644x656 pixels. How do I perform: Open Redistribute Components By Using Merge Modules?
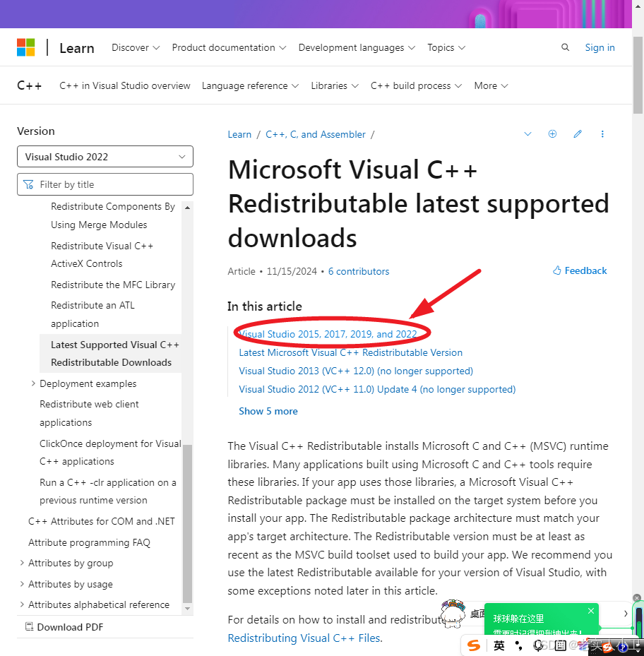coord(113,215)
